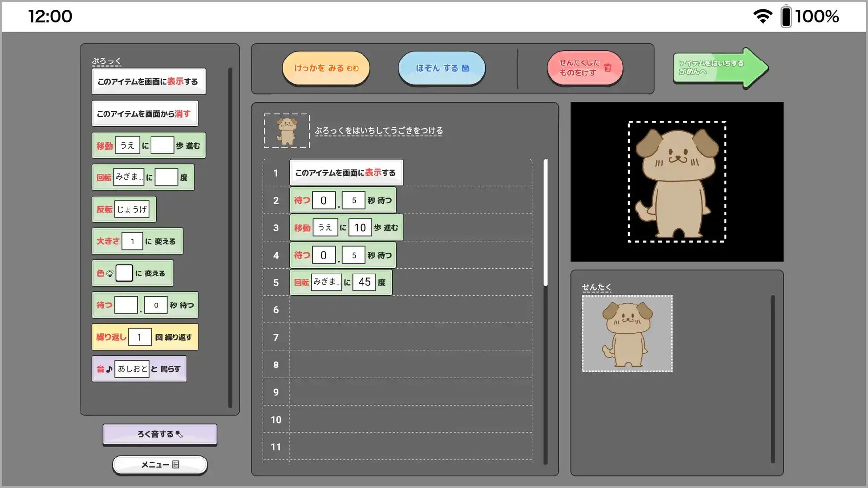Click the trash can delete-selected icon
Viewport: 868px width, 488px height.
608,68
